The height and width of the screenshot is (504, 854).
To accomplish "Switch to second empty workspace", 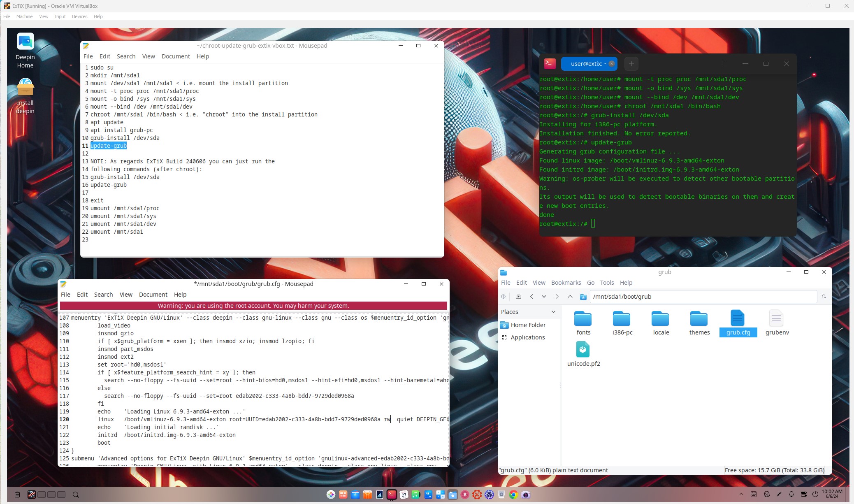I will coord(51,495).
